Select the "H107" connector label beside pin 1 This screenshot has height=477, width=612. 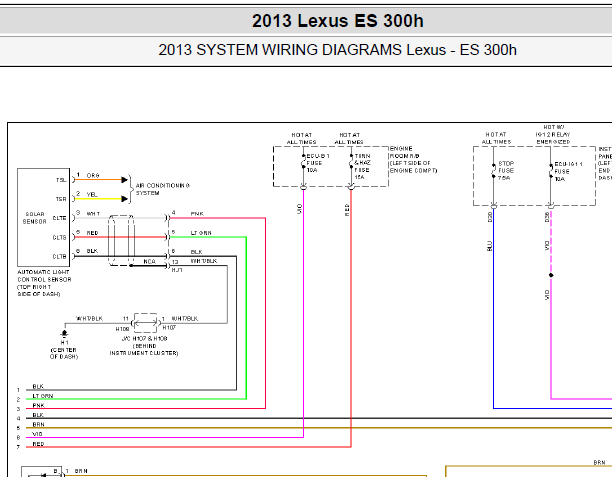pyautogui.click(x=169, y=327)
